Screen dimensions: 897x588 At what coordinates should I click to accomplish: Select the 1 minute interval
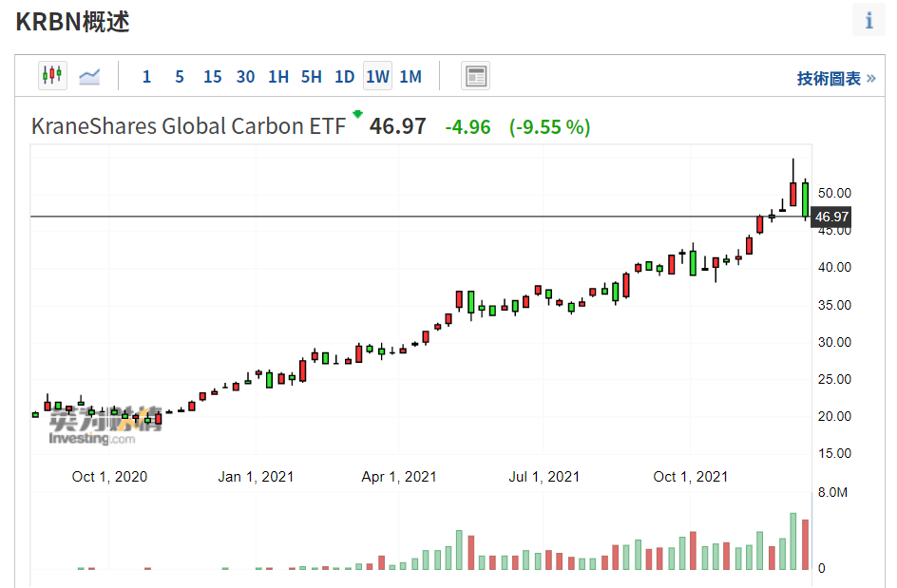pos(146,77)
